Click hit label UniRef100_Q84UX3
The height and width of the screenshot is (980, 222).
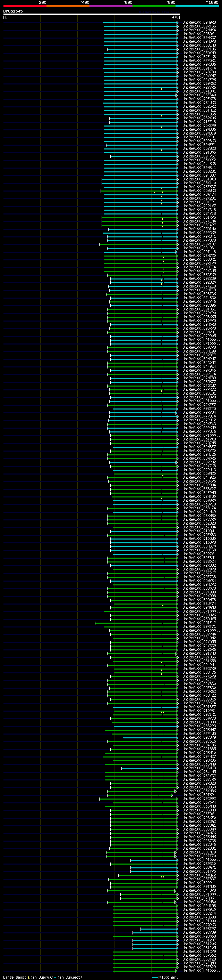point(199,103)
